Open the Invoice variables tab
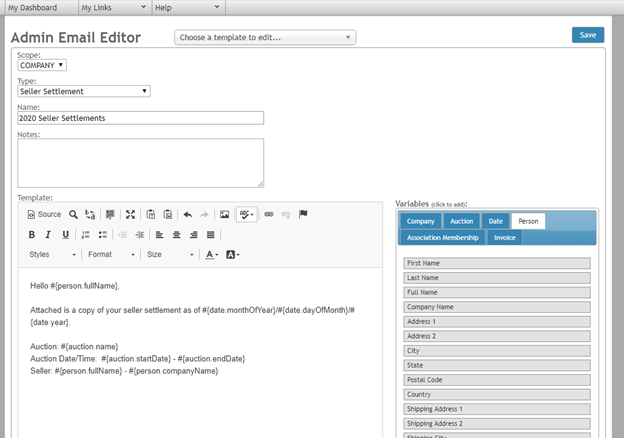The image size is (624, 438). point(505,237)
